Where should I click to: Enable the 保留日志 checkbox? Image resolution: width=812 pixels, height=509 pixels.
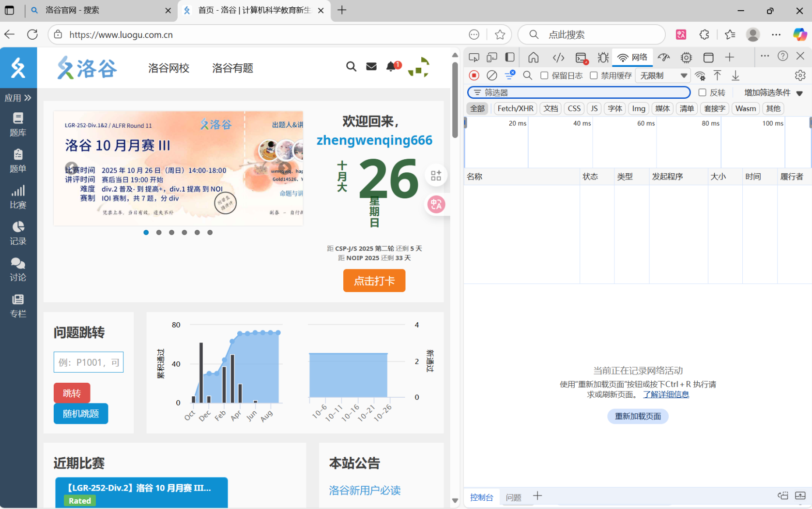click(x=545, y=75)
